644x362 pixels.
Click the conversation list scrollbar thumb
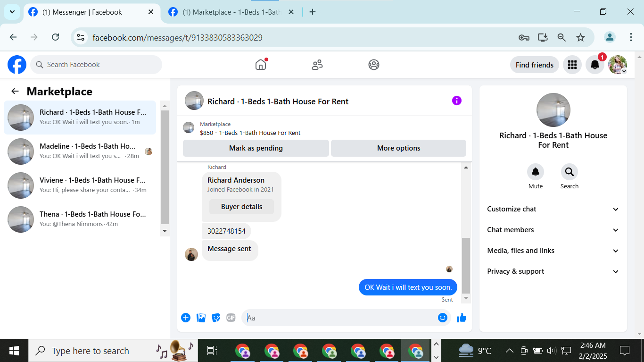coord(165,167)
